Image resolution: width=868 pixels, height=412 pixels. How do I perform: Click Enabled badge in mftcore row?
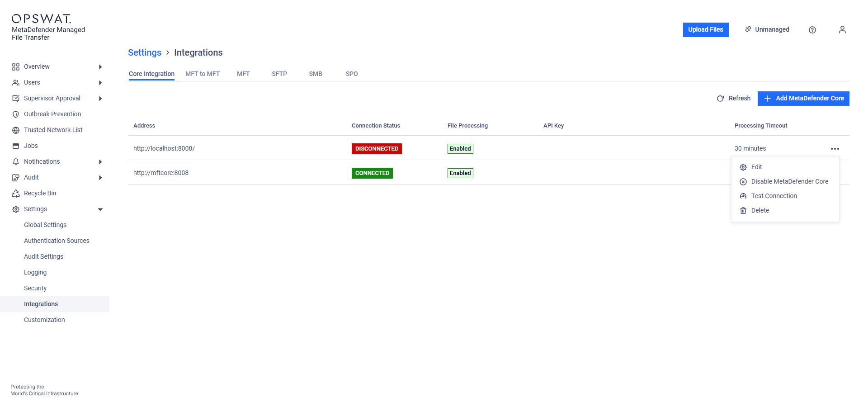(x=460, y=173)
